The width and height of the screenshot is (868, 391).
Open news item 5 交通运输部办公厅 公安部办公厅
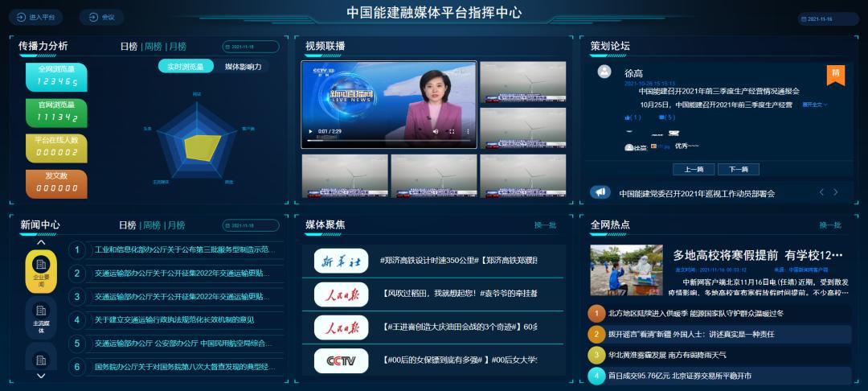(x=183, y=344)
